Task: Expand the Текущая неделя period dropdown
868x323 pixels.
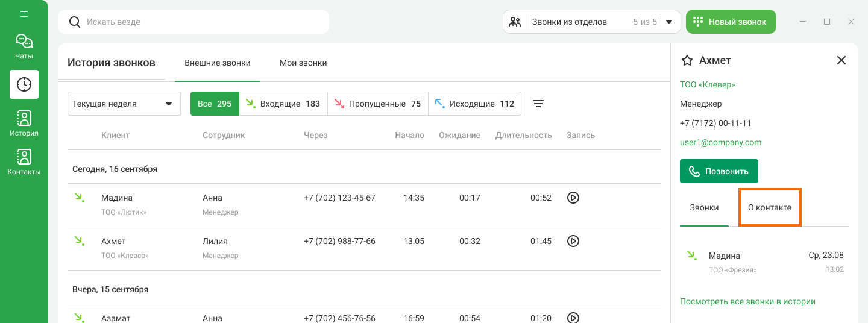Action: [x=124, y=104]
